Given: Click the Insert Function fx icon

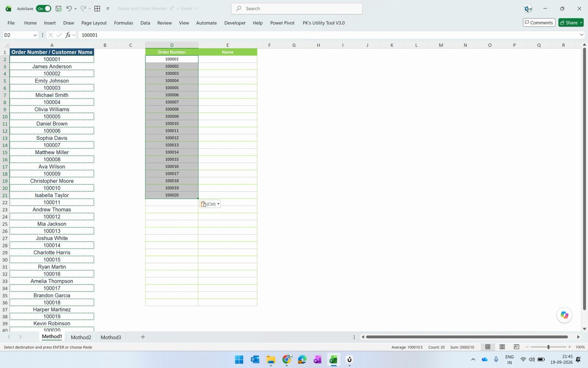Looking at the screenshot, I should point(68,35).
